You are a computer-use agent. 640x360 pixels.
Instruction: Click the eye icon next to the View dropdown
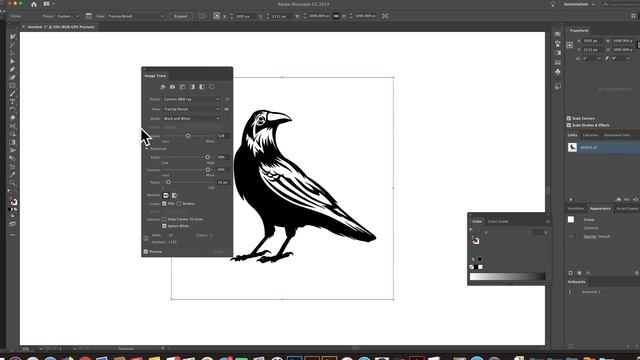(227, 109)
